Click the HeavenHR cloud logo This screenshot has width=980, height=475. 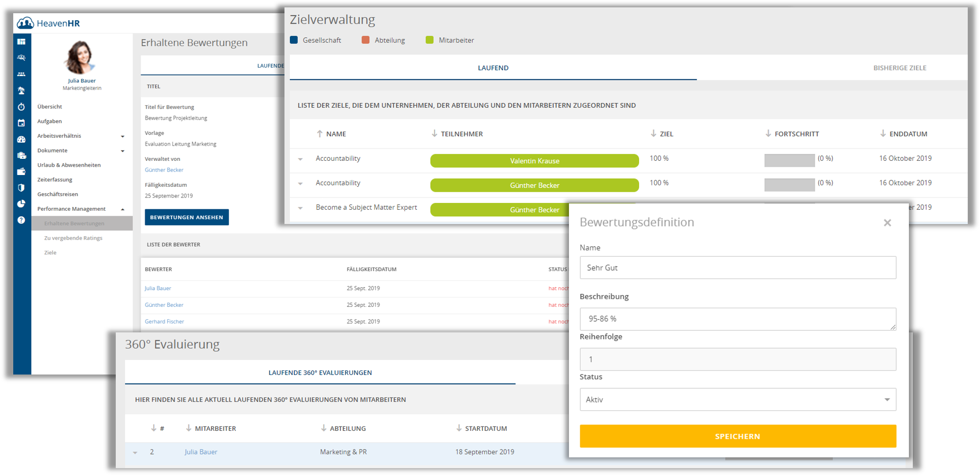pos(25,23)
